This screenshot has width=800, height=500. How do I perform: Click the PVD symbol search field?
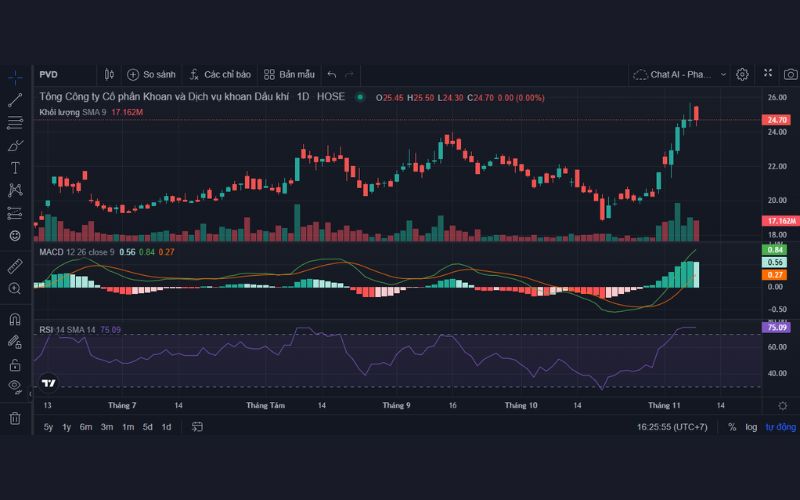60,74
